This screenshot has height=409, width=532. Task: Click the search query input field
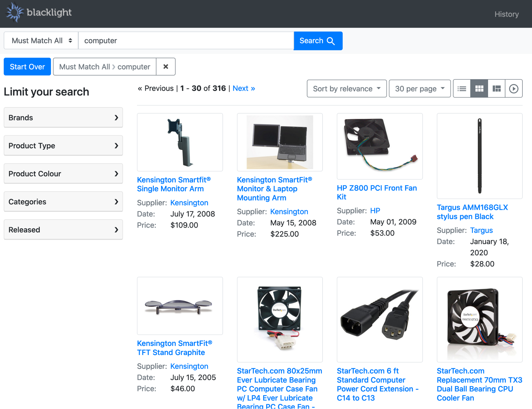pos(186,41)
